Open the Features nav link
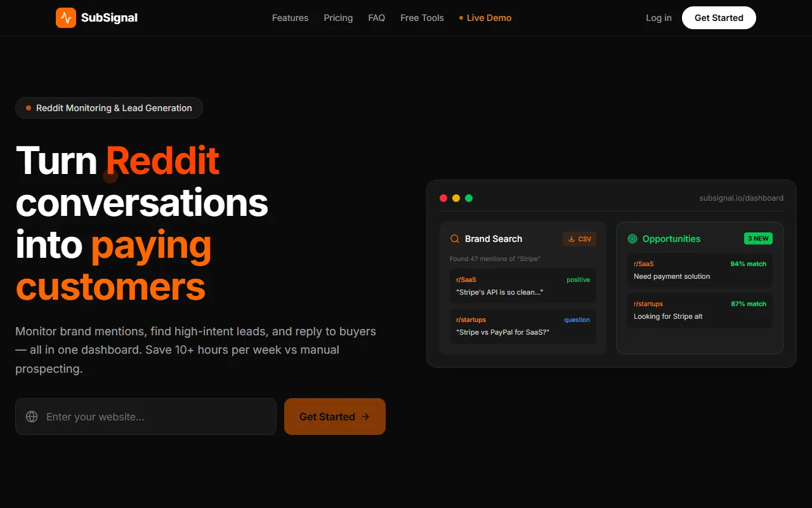The image size is (812, 508). click(290, 18)
